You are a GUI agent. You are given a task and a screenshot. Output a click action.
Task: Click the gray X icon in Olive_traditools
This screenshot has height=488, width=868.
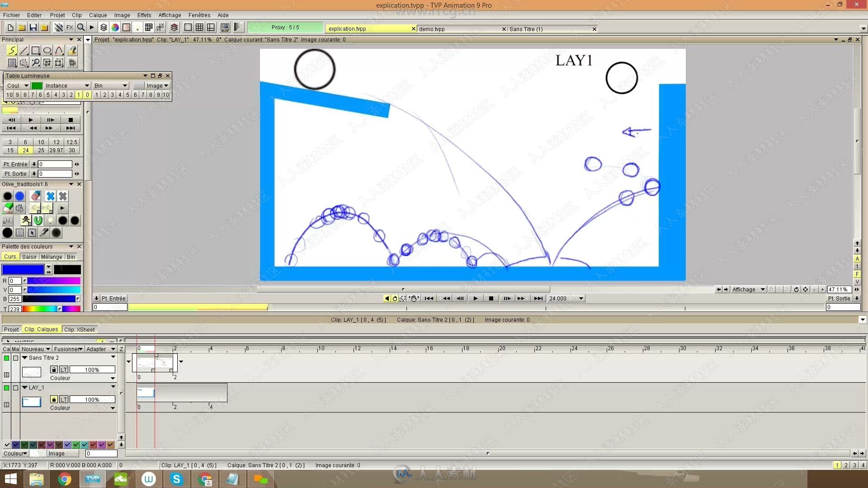(x=63, y=196)
